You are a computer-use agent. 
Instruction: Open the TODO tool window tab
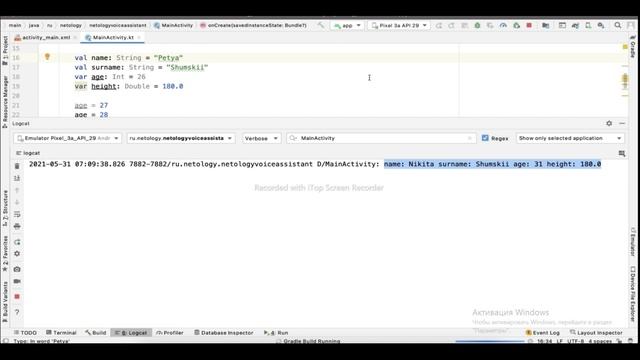tap(25, 333)
